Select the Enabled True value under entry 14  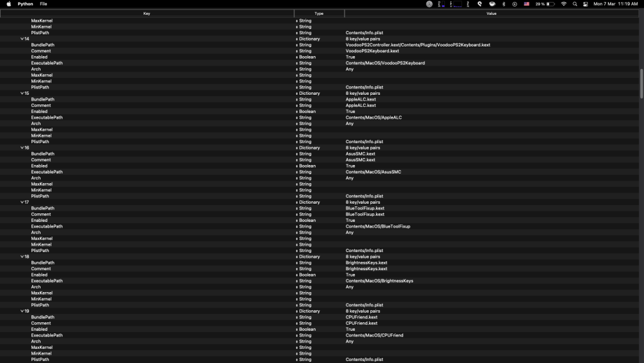pyautogui.click(x=350, y=57)
